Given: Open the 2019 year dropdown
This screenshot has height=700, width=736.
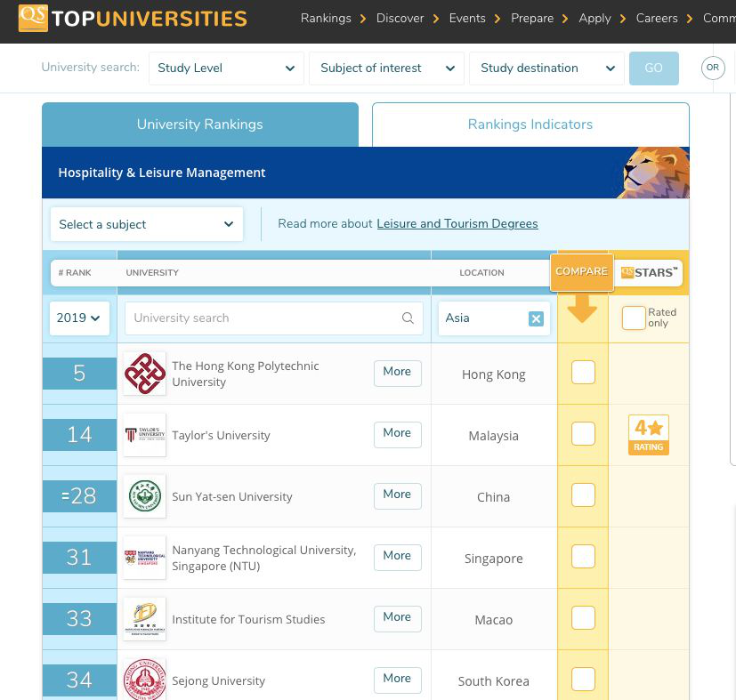Looking at the screenshot, I should (x=79, y=318).
